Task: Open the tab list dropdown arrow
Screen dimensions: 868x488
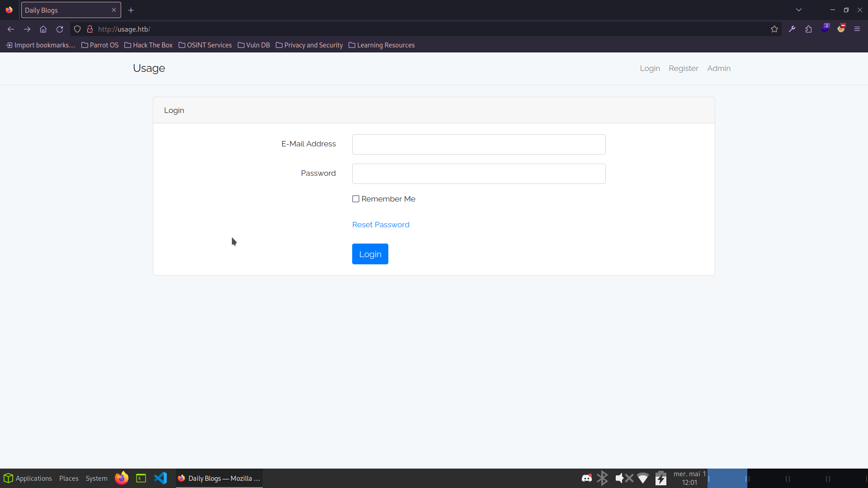Action: pyautogui.click(x=799, y=9)
